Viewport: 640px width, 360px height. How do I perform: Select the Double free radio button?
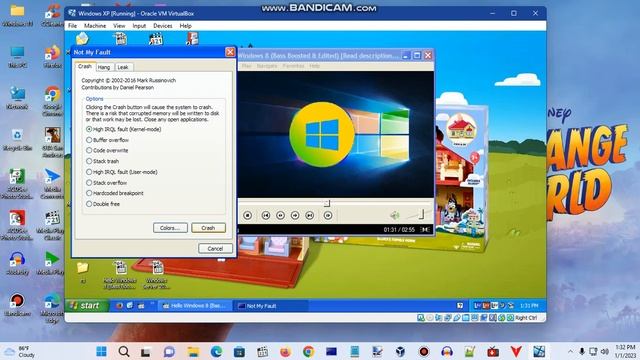103,204
